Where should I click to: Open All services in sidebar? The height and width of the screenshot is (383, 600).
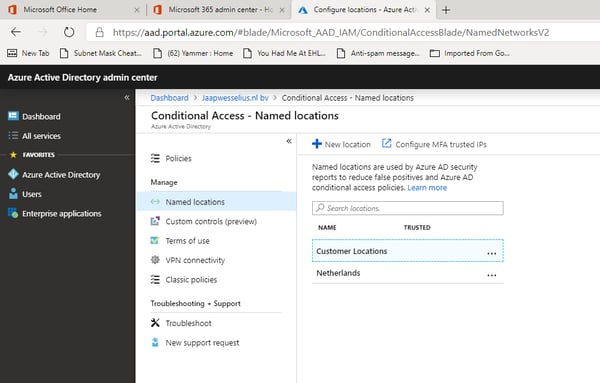(x=41, y=136)
